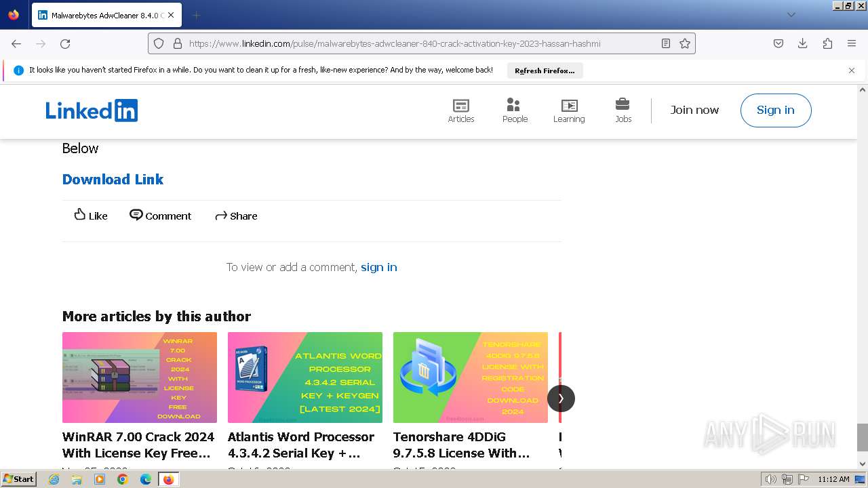The image size is (868, 488).
Task: Open a new browser tab
Action: [196, 15]
